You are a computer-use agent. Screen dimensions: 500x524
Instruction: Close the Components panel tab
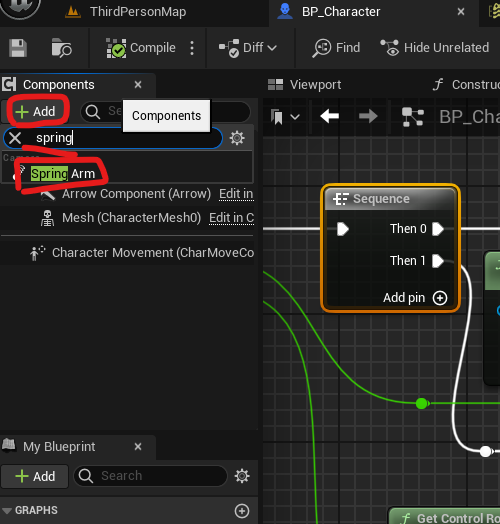138,85
